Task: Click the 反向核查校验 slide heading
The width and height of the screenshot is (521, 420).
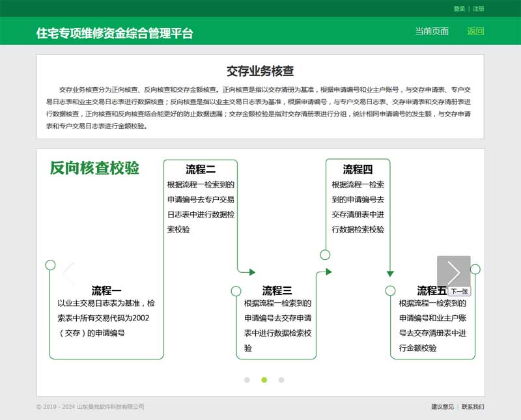Action: coord(94,168)
